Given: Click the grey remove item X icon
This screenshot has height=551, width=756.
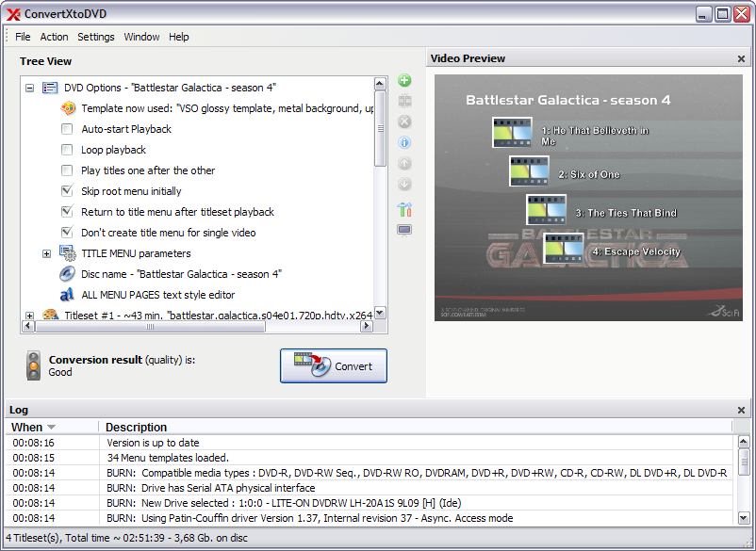Looking at the screenshot, I should point(404,122).
